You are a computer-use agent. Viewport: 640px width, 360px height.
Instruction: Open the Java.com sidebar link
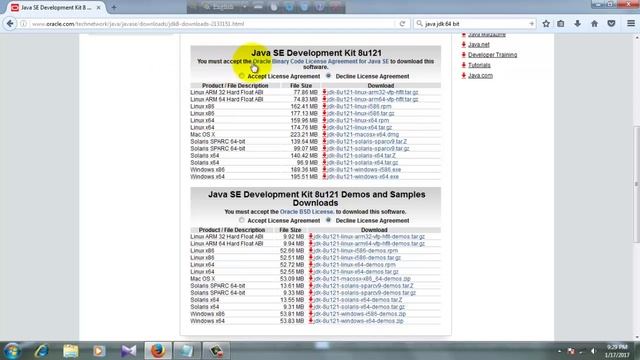pos(480,76)
